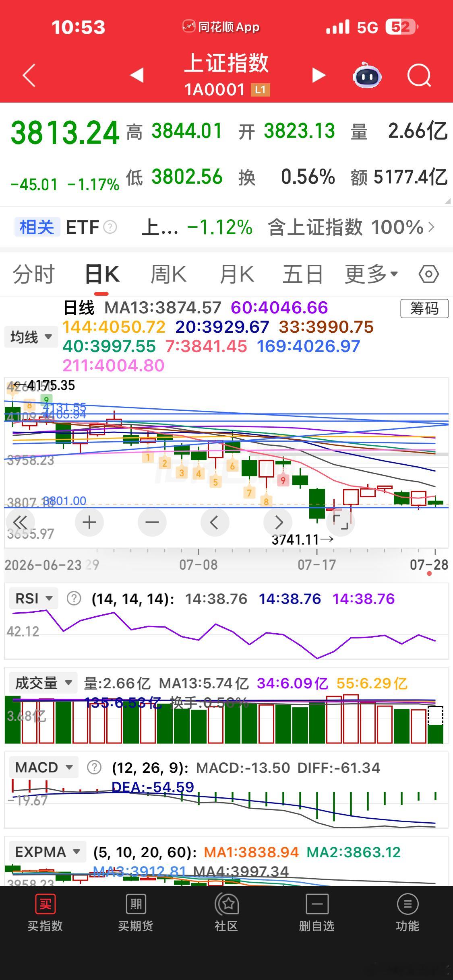Tap the 144:4050.72 moving average value
The width and height of the screenshot is (453, 980).
tap(114, 327)
